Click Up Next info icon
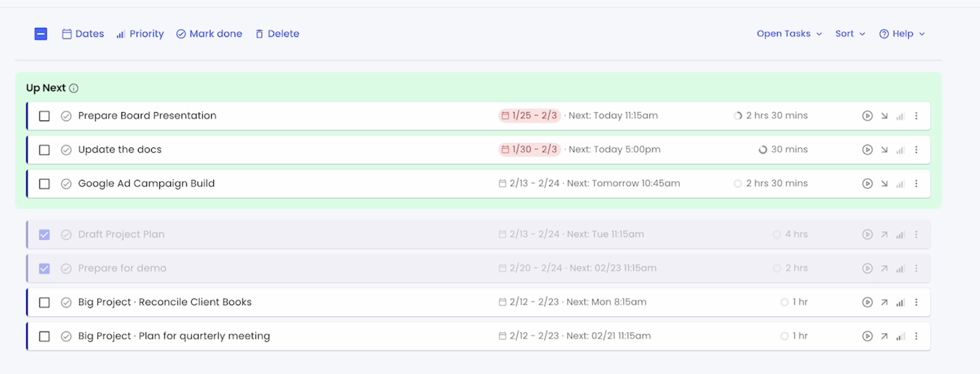 pos(73,88)
